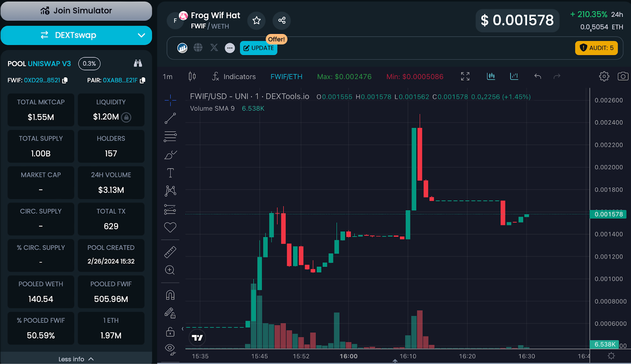Screen dimensions: 631x364
Task: Select the zoom in tool
Action: (170, 270)
